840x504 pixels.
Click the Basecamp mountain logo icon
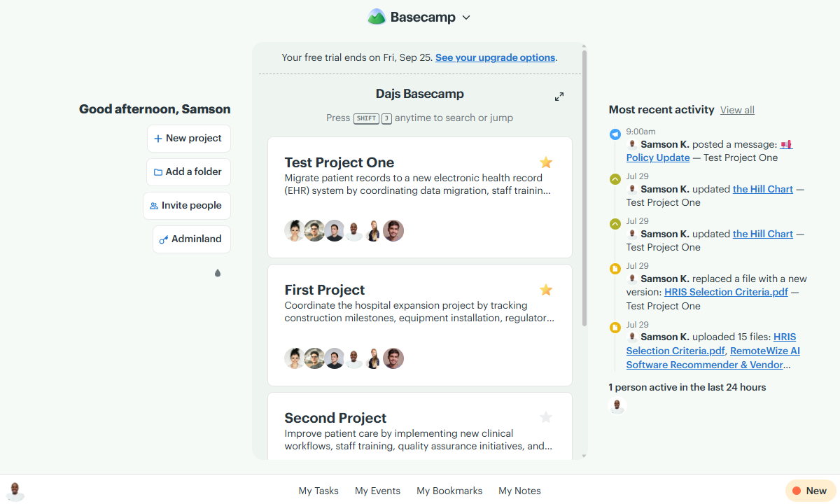pos(377,17)
